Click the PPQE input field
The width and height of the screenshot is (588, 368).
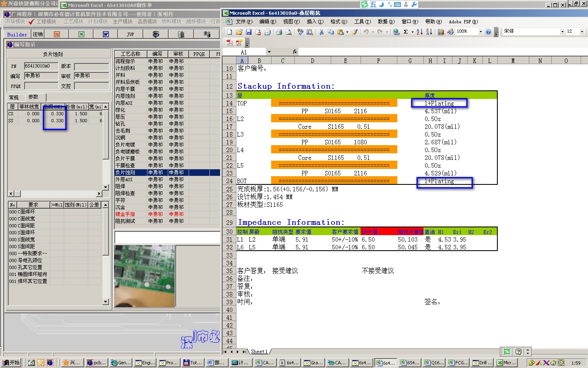click(41, 86)
